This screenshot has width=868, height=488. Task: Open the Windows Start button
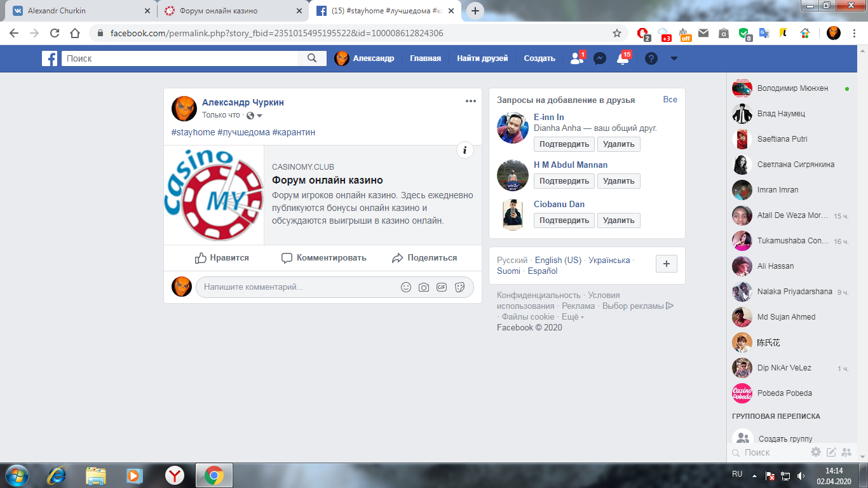tap(16, 475)
